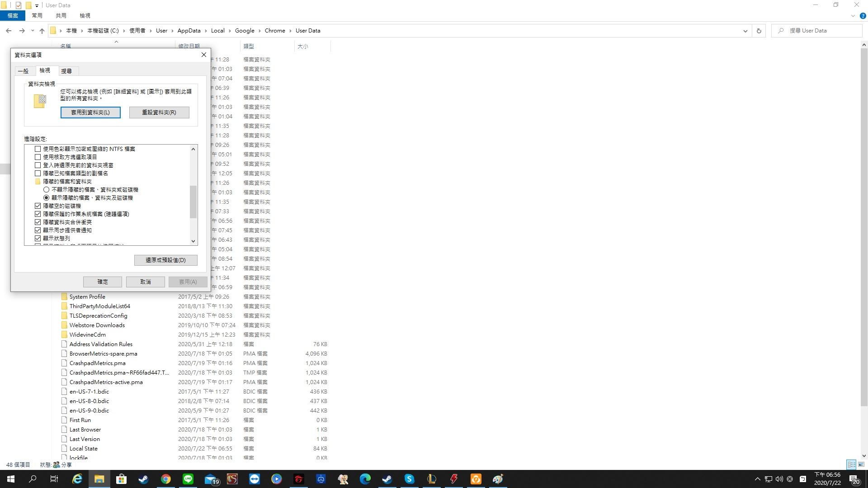Screen dimensions: 868x488
Task: Open the 檢視 ribbon menu tab
Action: coord(85,15)
